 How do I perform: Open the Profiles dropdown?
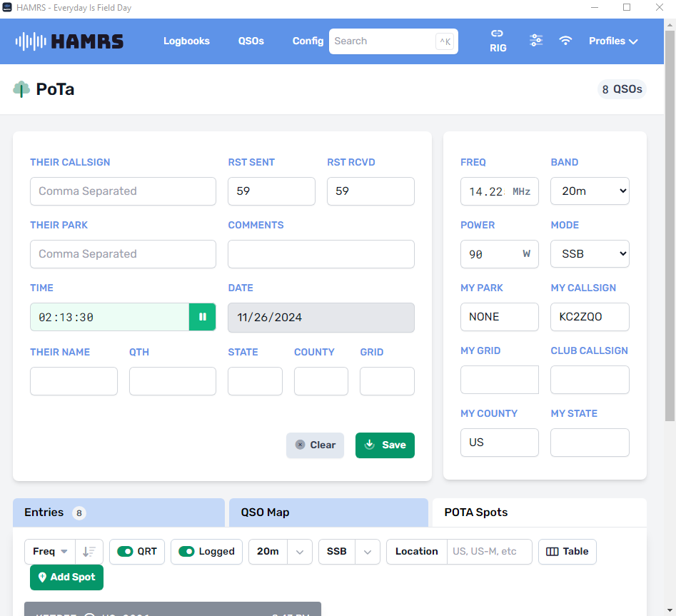pos(612,41)
